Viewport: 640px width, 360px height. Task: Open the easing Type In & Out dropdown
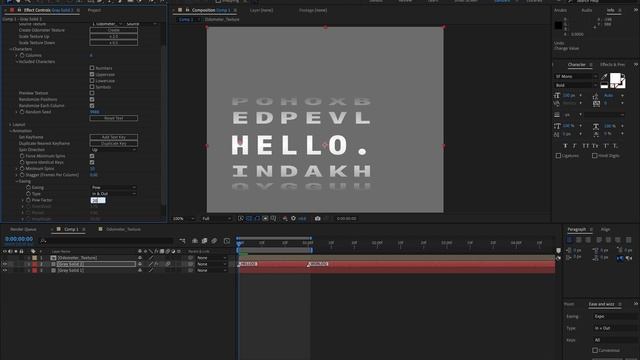(113, 194)
